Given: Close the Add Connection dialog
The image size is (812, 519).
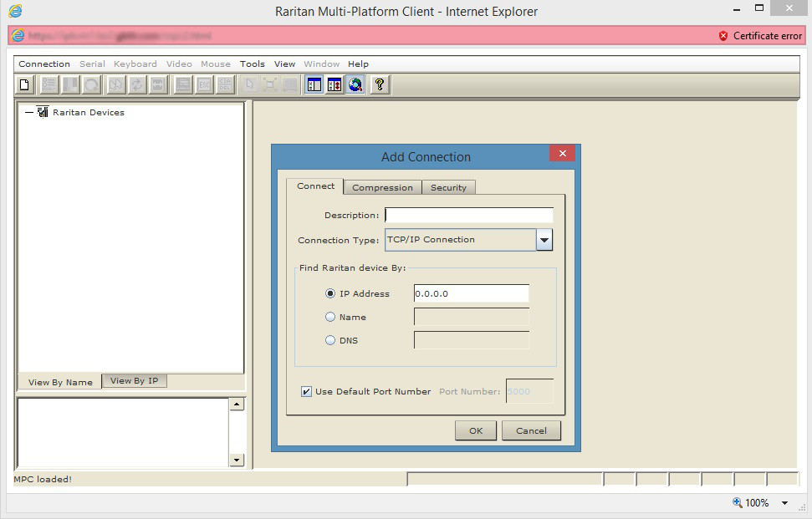Looking at the screenshot, I should tap(563, 153).
